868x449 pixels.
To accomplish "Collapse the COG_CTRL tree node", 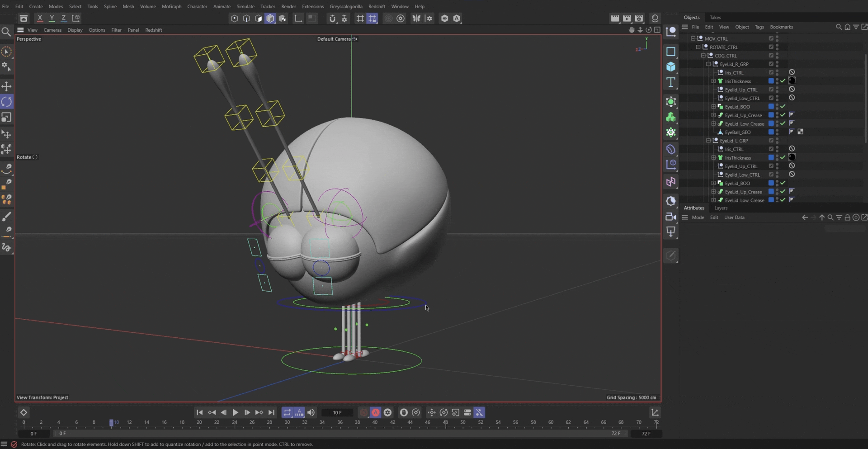I will 703,56.
